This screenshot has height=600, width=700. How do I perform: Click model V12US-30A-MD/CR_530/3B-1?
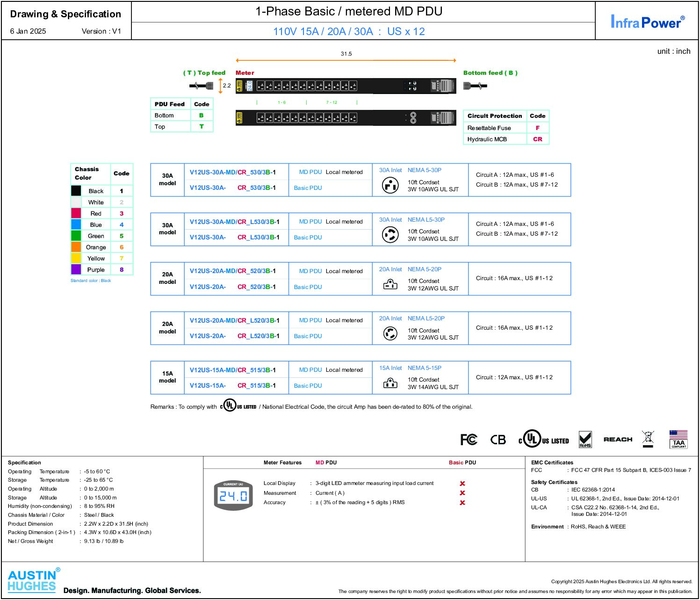click(232, 172)
